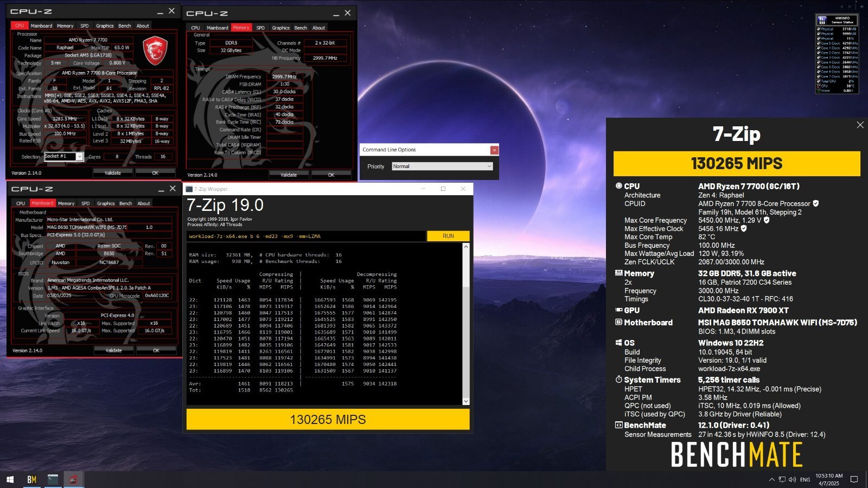The image size is (868, 488).
Task: Click the 7-Zip command line input field
Action: pos(306,236)
